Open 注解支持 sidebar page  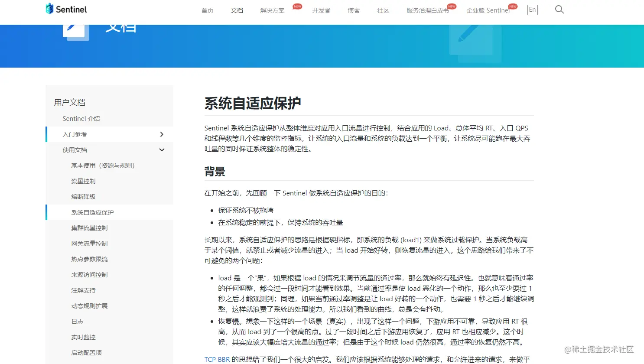click(83, 290)
